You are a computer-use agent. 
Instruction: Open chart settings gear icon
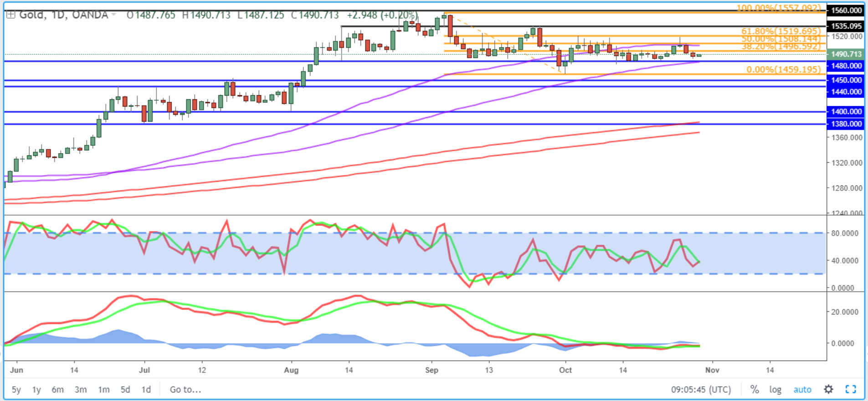(828, 390)
